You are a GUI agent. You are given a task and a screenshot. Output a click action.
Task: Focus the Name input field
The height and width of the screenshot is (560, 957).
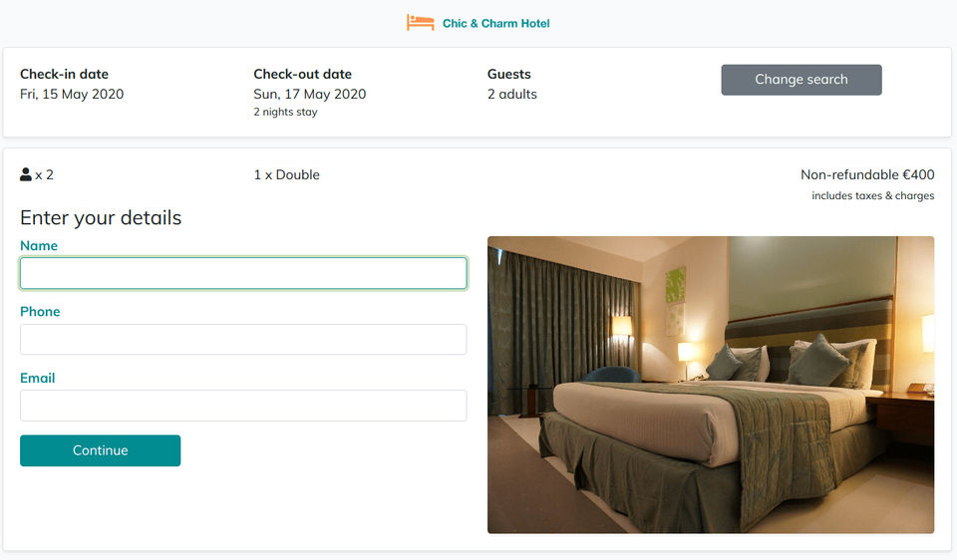[243, 273]
